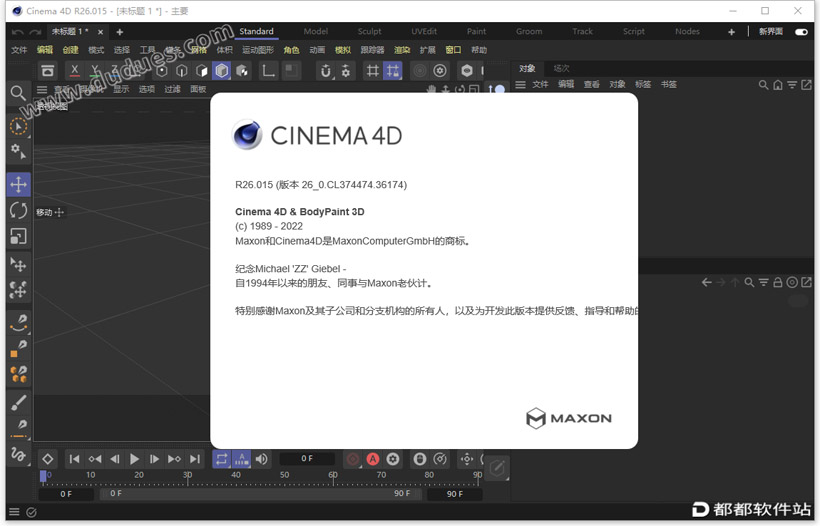Click the lock icon in Attributes panel

point(778,282)
